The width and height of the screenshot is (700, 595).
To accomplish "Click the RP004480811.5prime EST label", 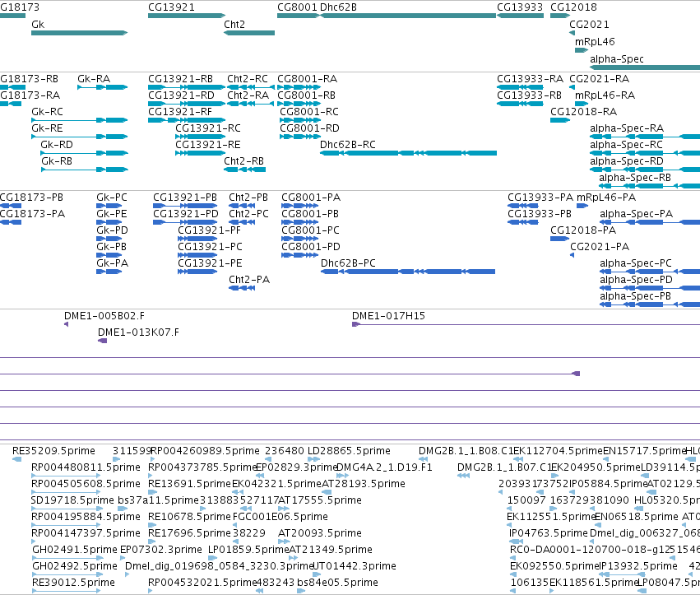I will (86, 467).
